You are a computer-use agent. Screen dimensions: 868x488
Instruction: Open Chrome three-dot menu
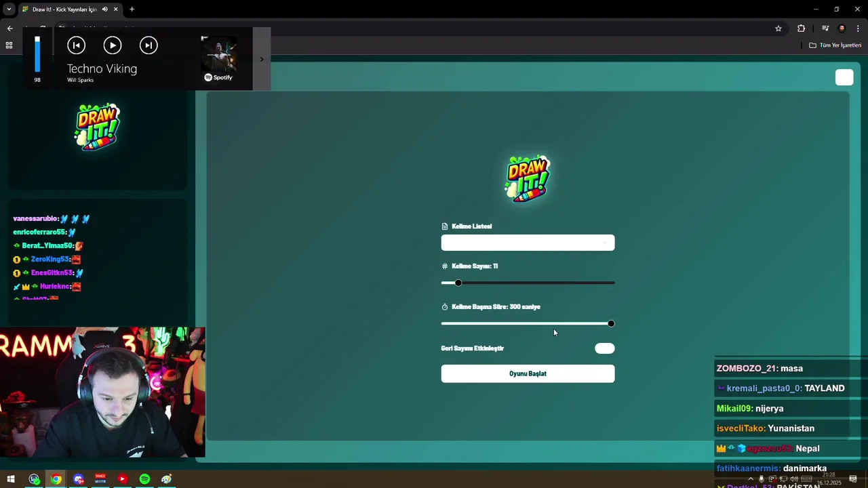click(858, 28)
